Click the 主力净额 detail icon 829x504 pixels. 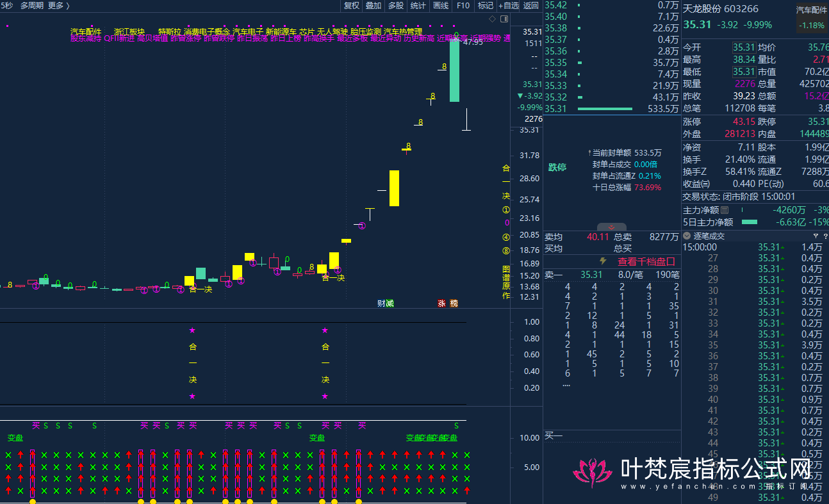pyautogui.click(x=725, y=210)
